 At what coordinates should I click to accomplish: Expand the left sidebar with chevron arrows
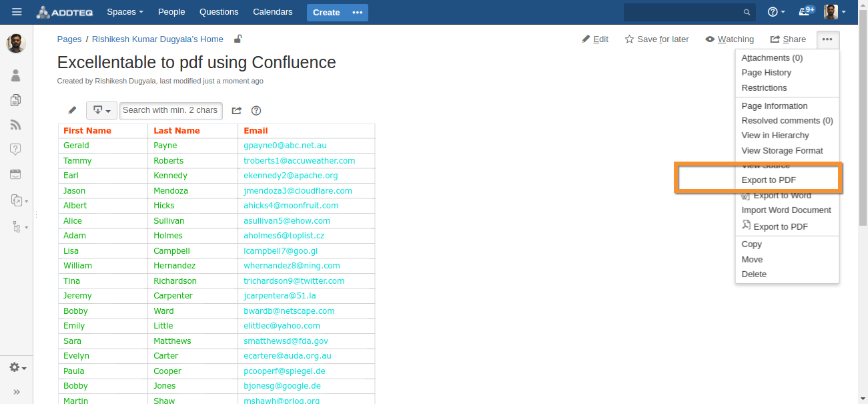tap(17, 392)
